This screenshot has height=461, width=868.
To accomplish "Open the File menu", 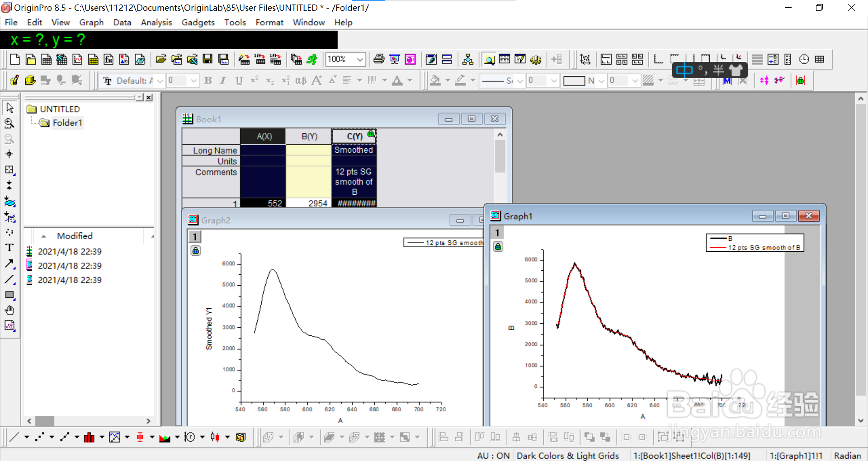I will point(11,23).
